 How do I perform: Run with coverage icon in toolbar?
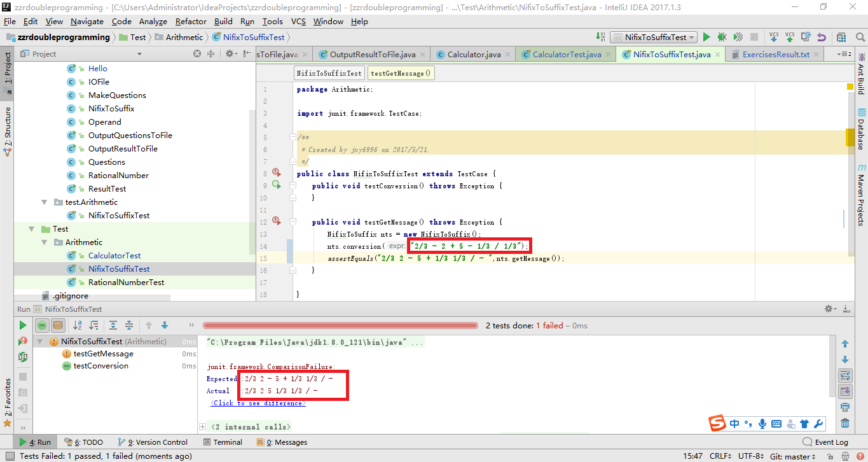pyautogui.click(x=738, y=38)
